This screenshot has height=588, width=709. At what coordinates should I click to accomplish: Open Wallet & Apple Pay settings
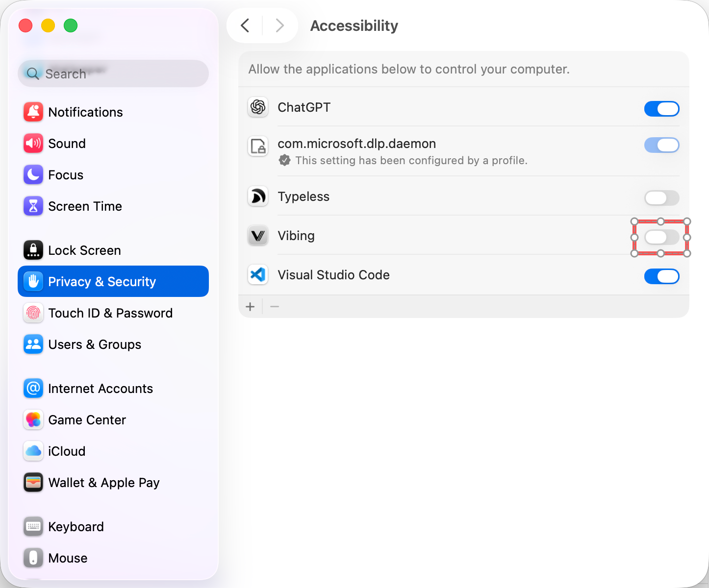103,482
